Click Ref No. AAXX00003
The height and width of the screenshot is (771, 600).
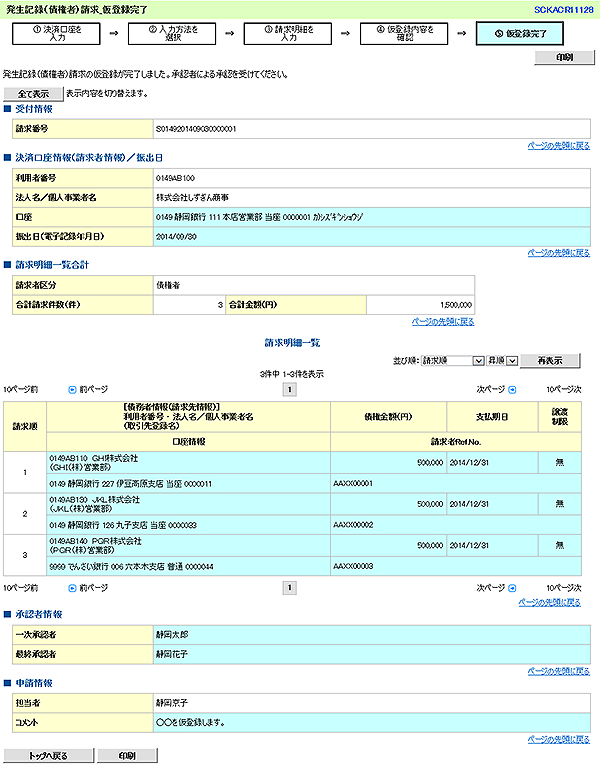pyautogui.click(x=353, y=566)
